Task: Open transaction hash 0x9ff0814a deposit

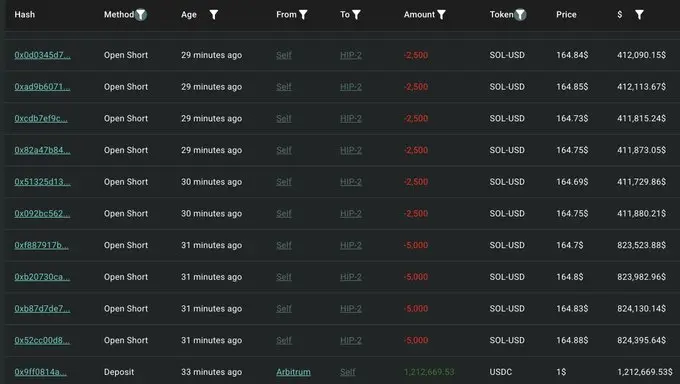Action: pyautogui.click(x=40, y=372)
